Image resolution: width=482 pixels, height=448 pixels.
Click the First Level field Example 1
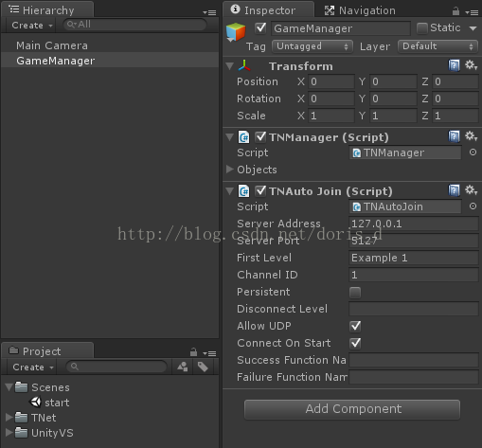tap(414, 258)
